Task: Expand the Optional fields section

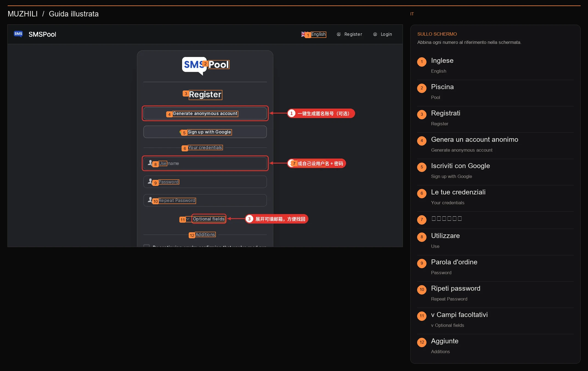Action: (x=206, y=219)
